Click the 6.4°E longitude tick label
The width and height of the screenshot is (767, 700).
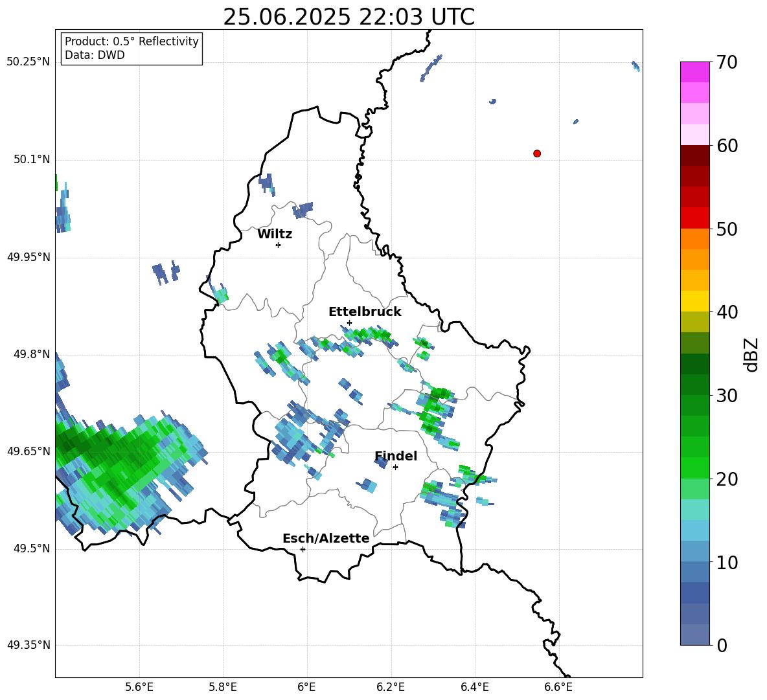474,687
